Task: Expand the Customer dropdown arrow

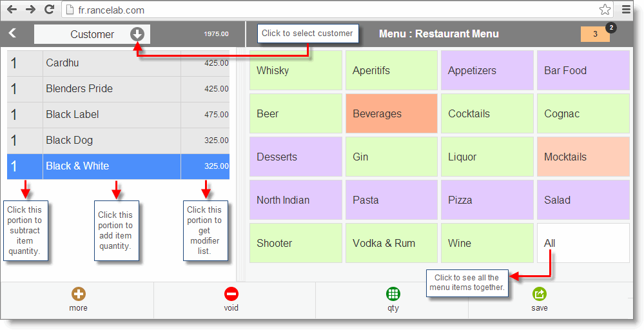Action: [137, 34]
